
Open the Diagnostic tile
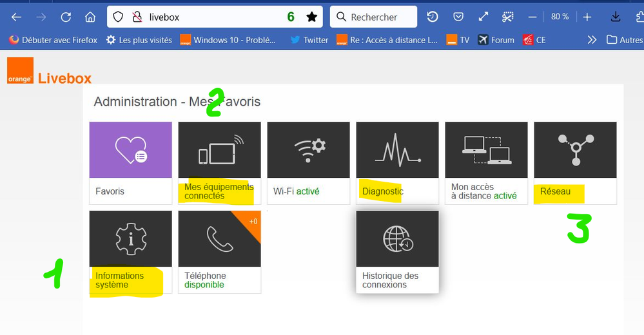pyautogui.click(x=397, y=162)
